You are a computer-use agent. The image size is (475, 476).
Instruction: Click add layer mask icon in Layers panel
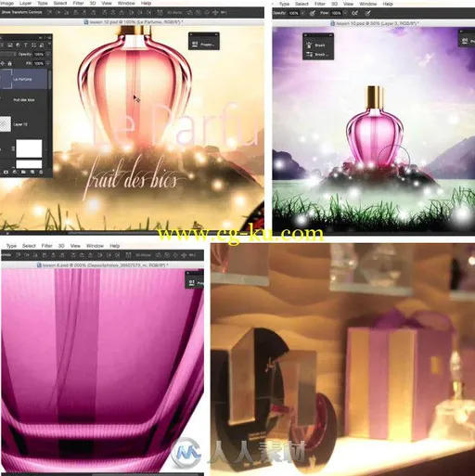pyautogui.click(x=6, y=172)
